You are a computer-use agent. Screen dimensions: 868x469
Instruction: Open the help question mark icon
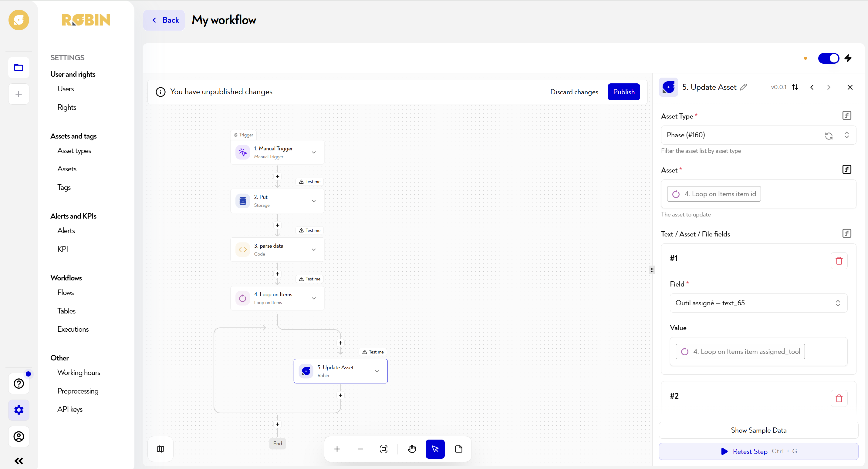point(19,384)
